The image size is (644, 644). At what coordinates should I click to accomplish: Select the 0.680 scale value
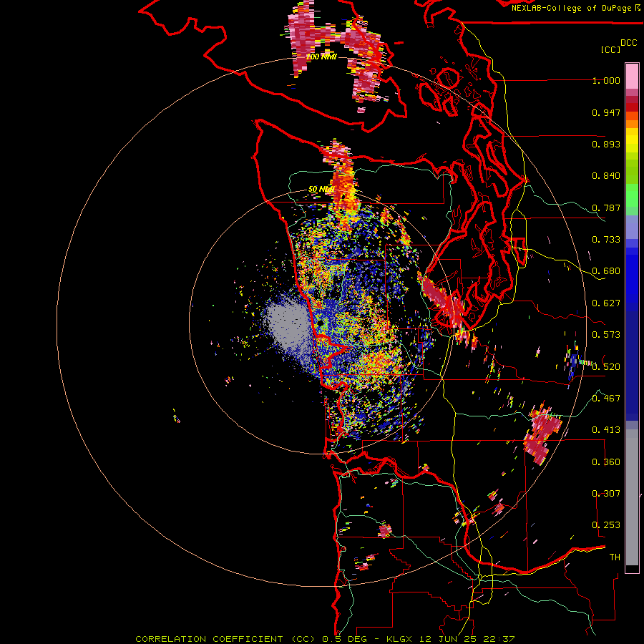click(606, 271)
